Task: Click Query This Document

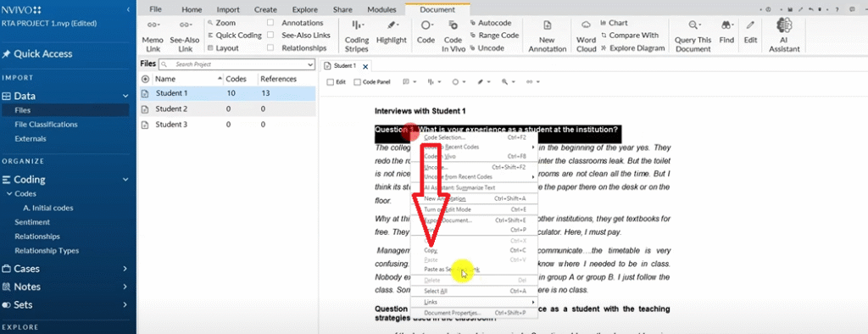Action: pyautogui.click(x=693, y=36)
